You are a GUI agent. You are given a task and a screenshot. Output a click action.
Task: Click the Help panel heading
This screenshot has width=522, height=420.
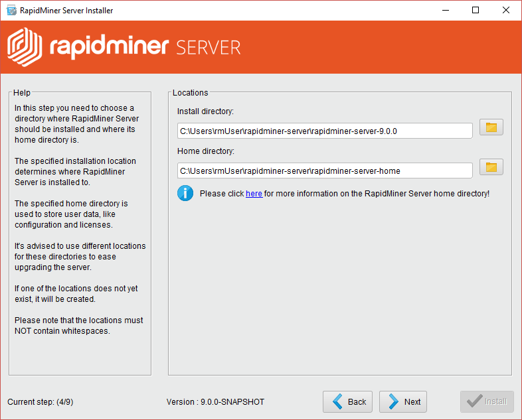click(22, 93)
